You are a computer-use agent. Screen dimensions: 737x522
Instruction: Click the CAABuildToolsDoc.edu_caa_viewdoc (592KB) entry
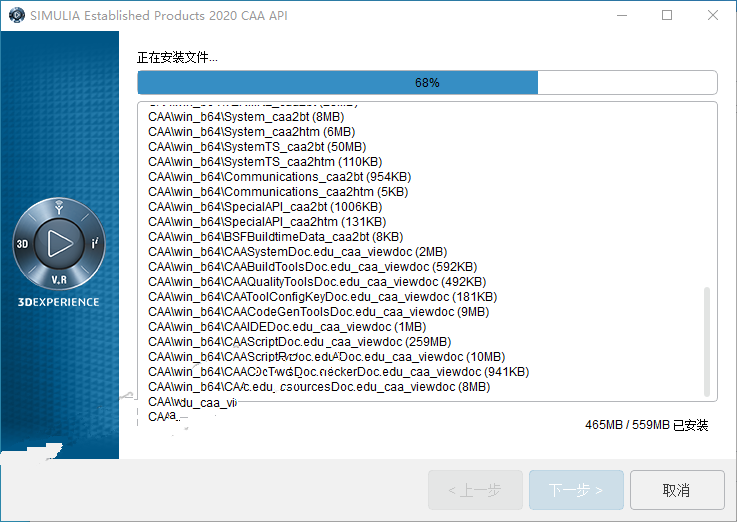pos(313,267)
